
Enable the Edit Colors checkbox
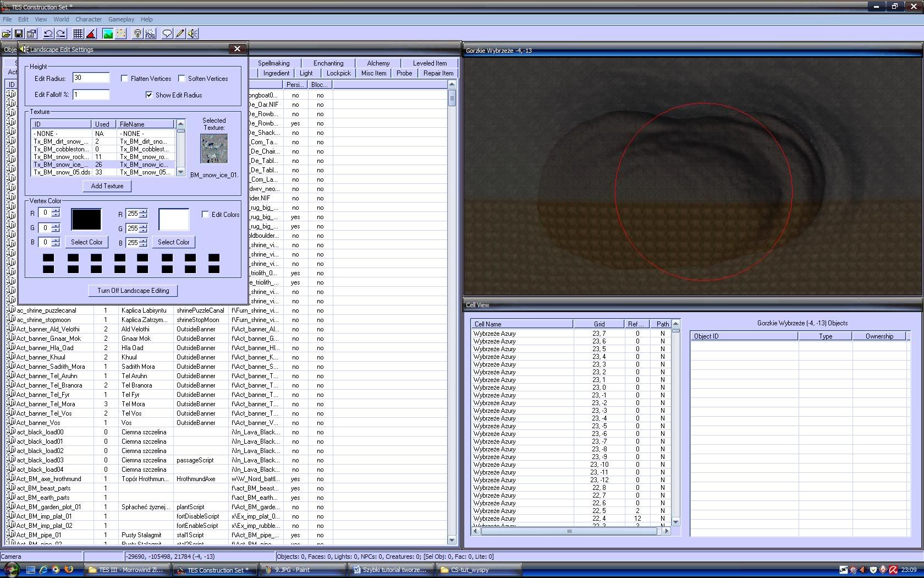coord(205,215)
